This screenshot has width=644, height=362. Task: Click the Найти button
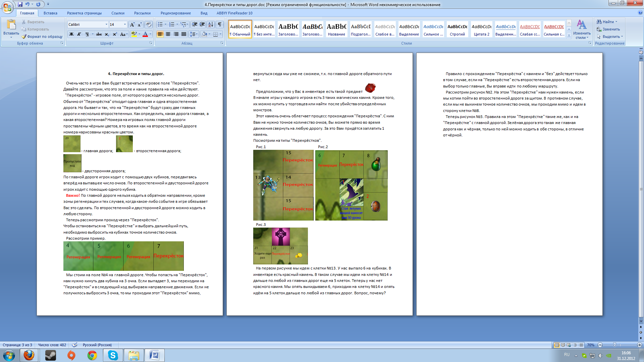click(x=607, y=22)
